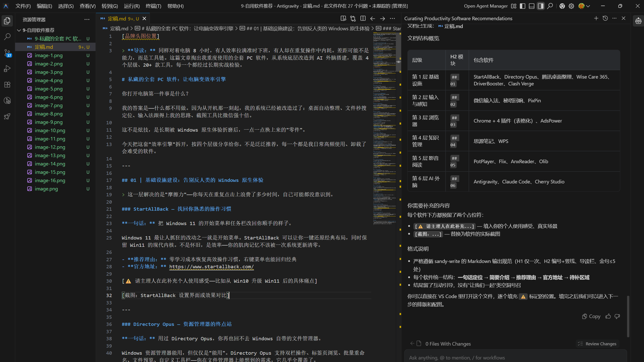Image resolution: width=644 pixels, height=362 pixels.
Task: Toggle the secondary agent side bar
Action: 541,6
